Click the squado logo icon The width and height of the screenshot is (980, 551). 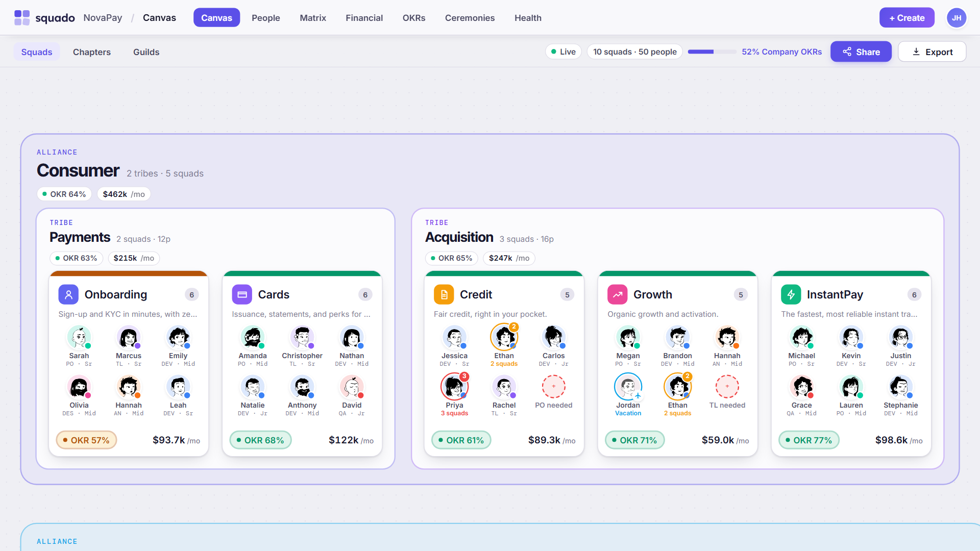22,18
